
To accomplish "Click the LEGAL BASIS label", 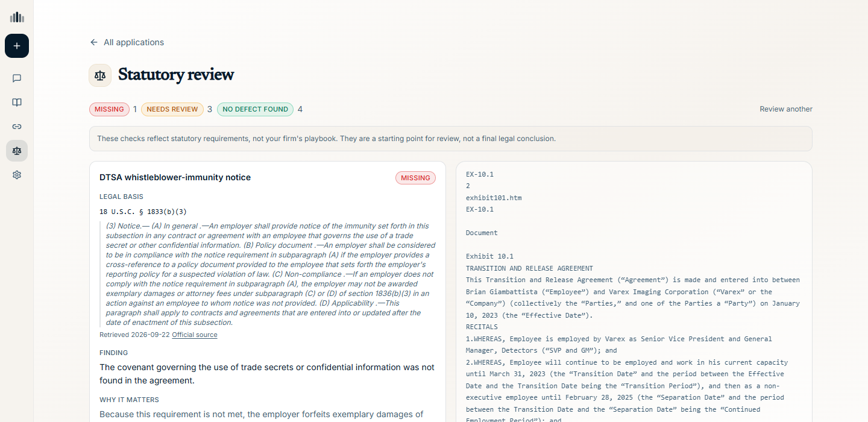I will pyautogui.click(x=121, y=197).
